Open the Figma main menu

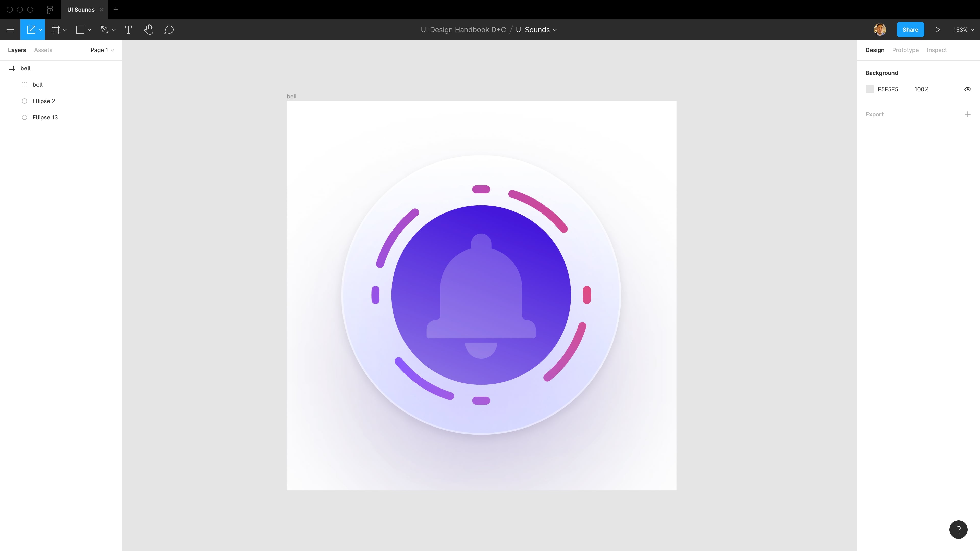point(10,29)
